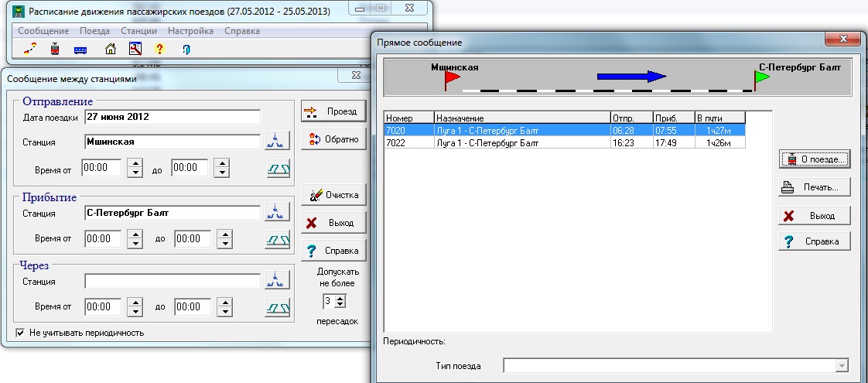Click the route connection toolbar icon
The height and width of the screenshot is (383, 868).
coord(29,50)
